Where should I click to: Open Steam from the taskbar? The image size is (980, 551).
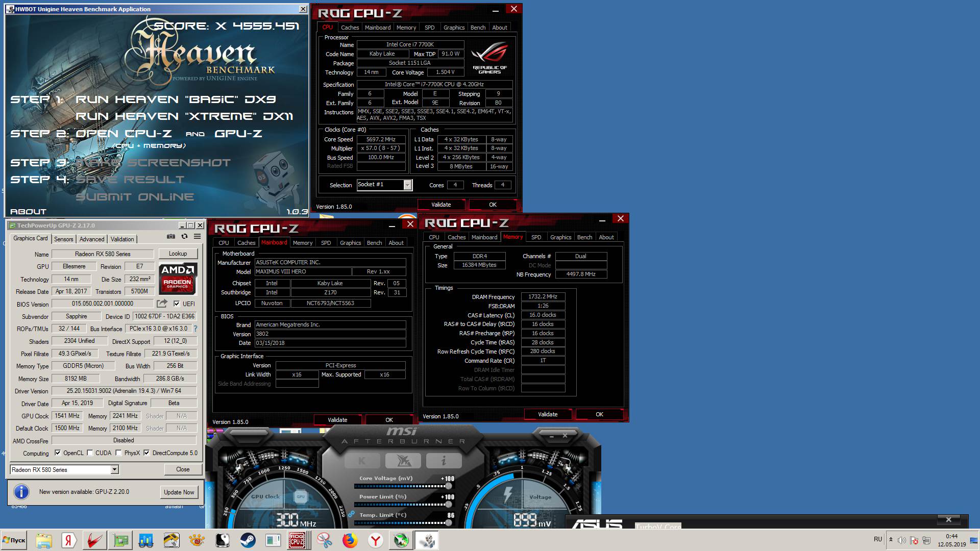[x=248, y=540]
